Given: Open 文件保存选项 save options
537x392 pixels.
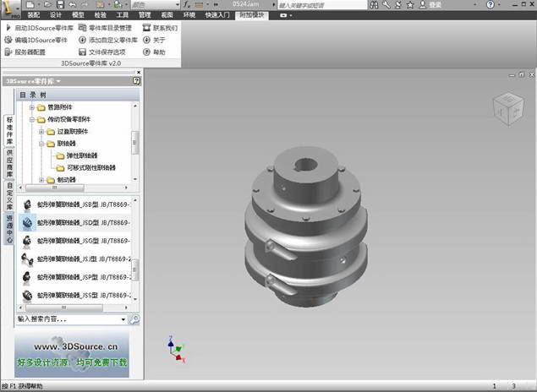Looking at the screenshot, I should 102,52.
